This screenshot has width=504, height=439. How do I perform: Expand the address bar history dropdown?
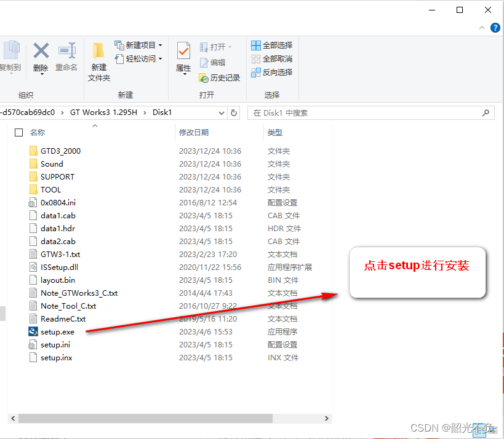[221, 113]
